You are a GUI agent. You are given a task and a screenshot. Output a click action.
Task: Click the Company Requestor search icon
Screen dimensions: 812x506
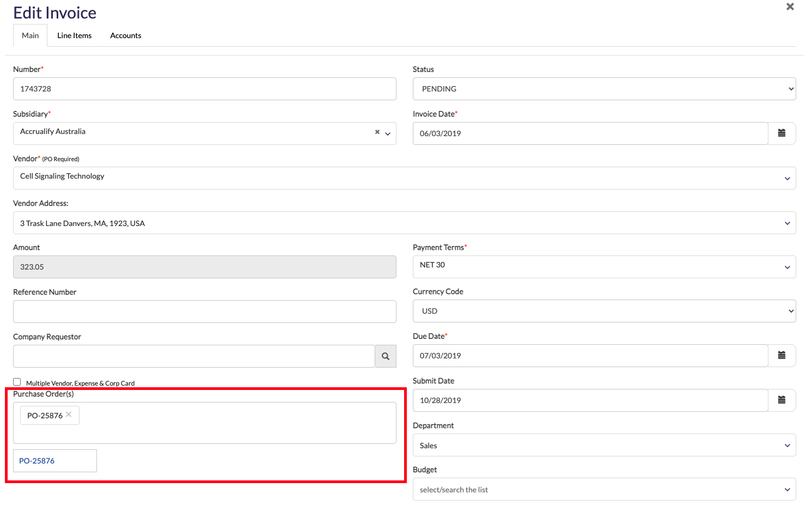tap(386, 356)
